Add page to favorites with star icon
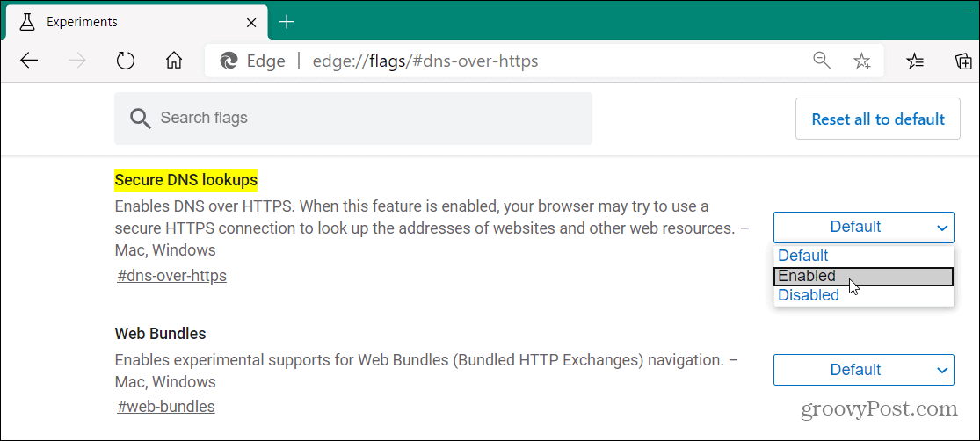 [x=862, y=61]
